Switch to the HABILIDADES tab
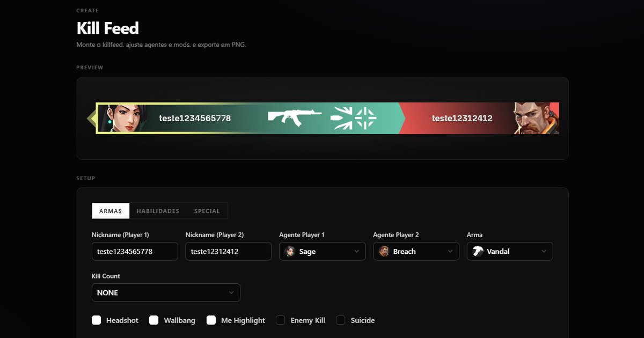The image size is (644, 338). [158, 211]
